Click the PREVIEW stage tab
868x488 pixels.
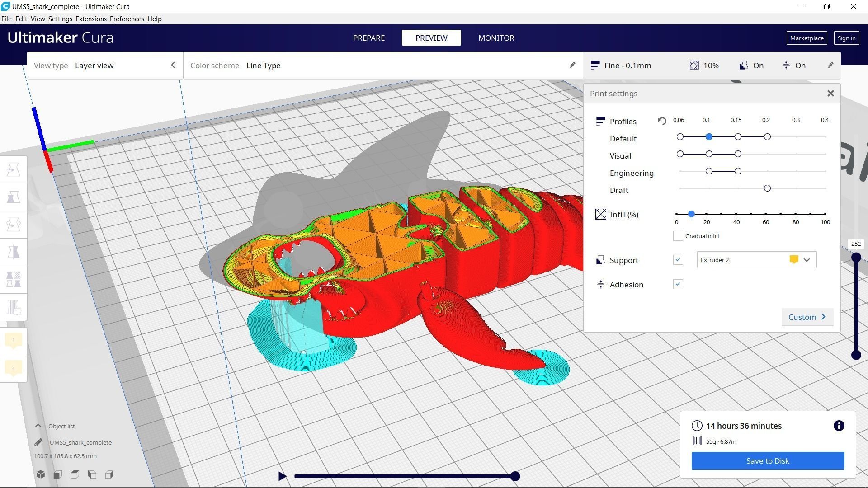[x=431, y=38]
